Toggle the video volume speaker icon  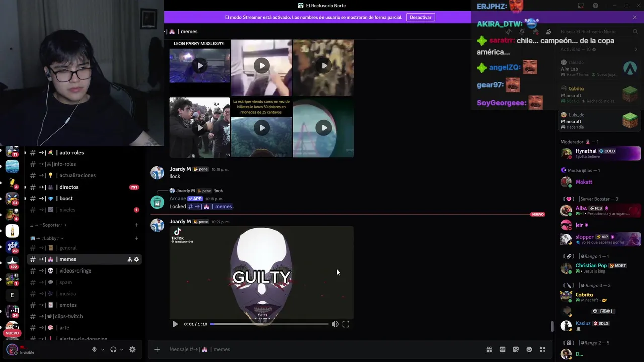pos(335,324)
